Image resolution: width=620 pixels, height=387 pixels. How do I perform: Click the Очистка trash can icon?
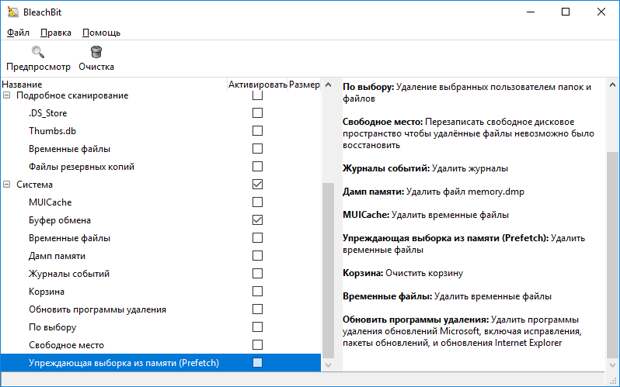tap(96, 52)
